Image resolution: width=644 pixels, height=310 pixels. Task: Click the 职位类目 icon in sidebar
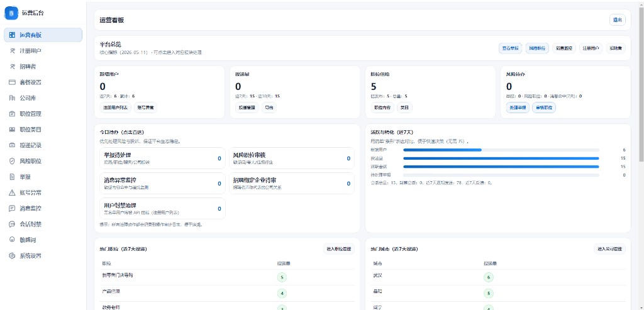[x=13, y=130]
